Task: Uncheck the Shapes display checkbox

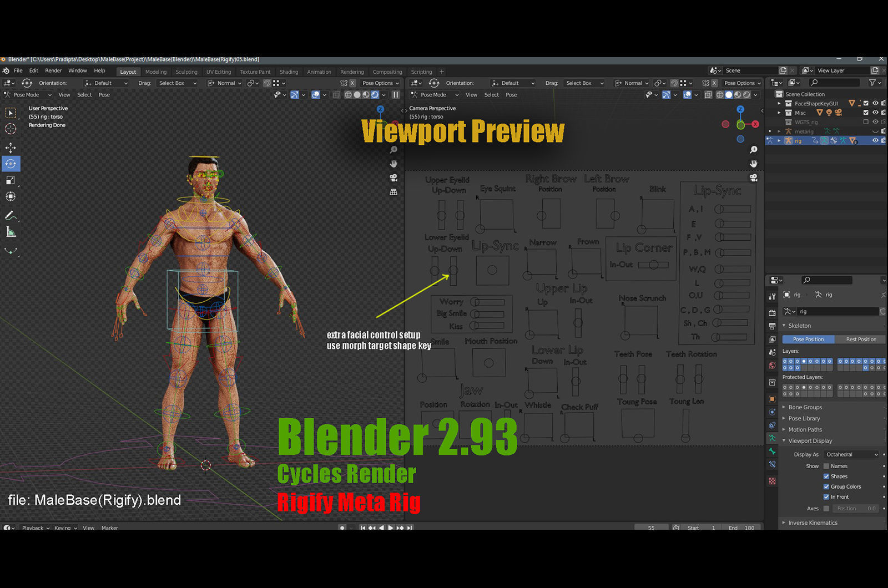Action: click(x=826, y=477)
